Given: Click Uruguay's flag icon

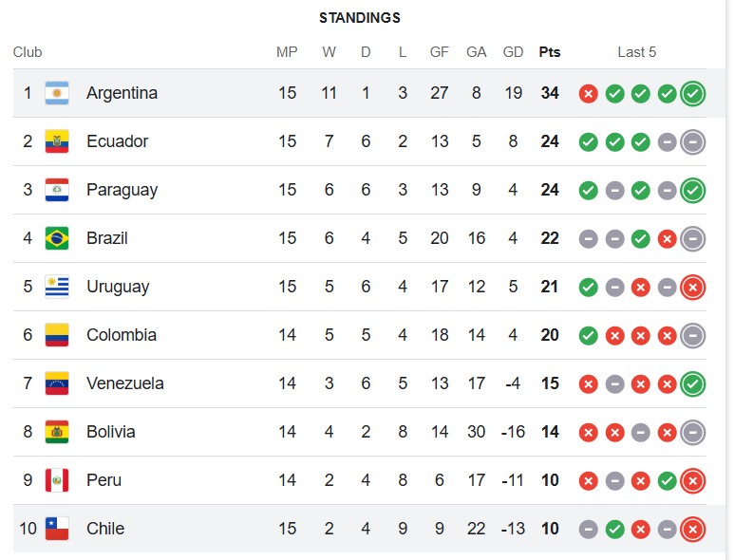Looking at the screenshot, I should point(57,287).
